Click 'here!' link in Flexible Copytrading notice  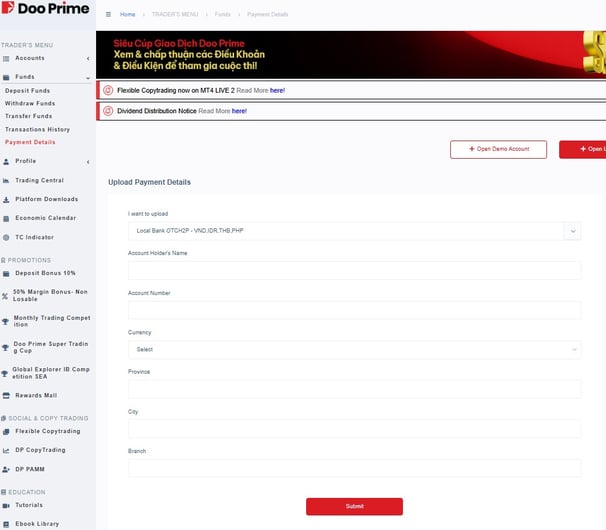coord(277,90)
